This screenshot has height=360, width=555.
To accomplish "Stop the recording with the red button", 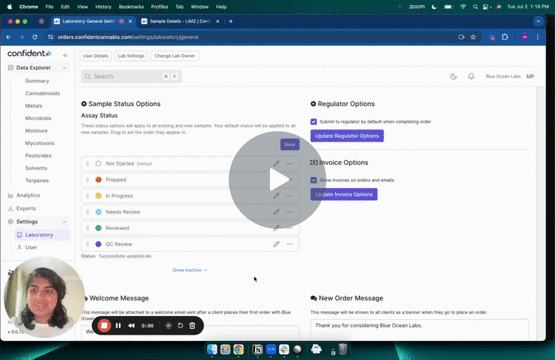I will click(104, 325).
